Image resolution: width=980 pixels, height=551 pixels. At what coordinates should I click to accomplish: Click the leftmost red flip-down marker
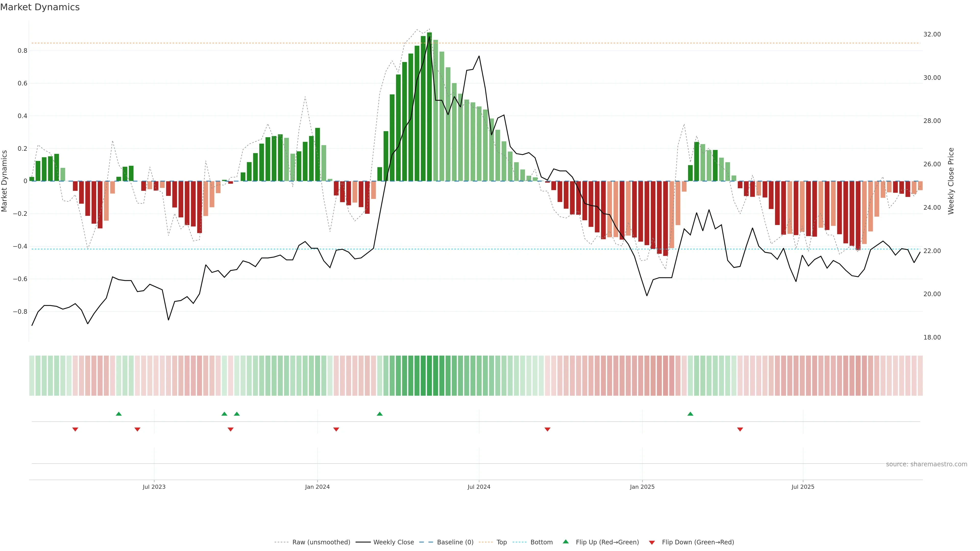(x=75, y=429)
